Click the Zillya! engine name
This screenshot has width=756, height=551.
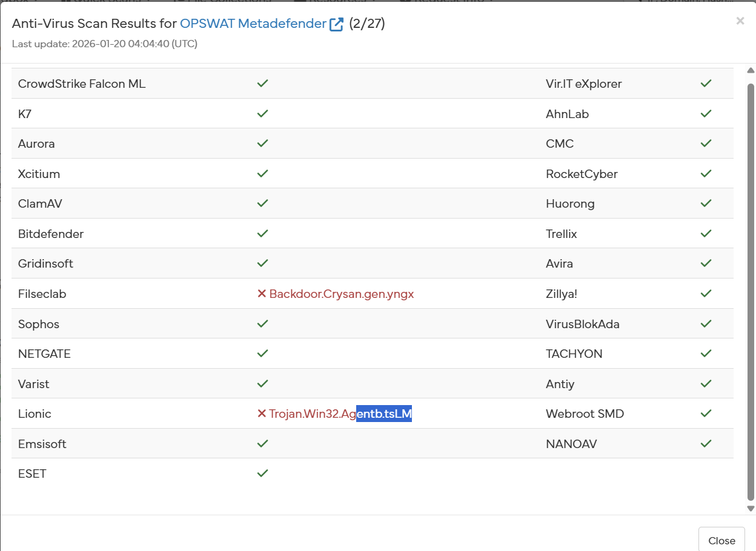pos(562,294)
